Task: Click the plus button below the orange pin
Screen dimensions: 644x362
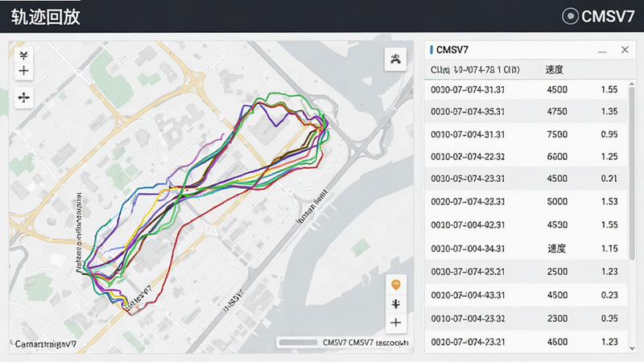Action: [x=396, y=323]
